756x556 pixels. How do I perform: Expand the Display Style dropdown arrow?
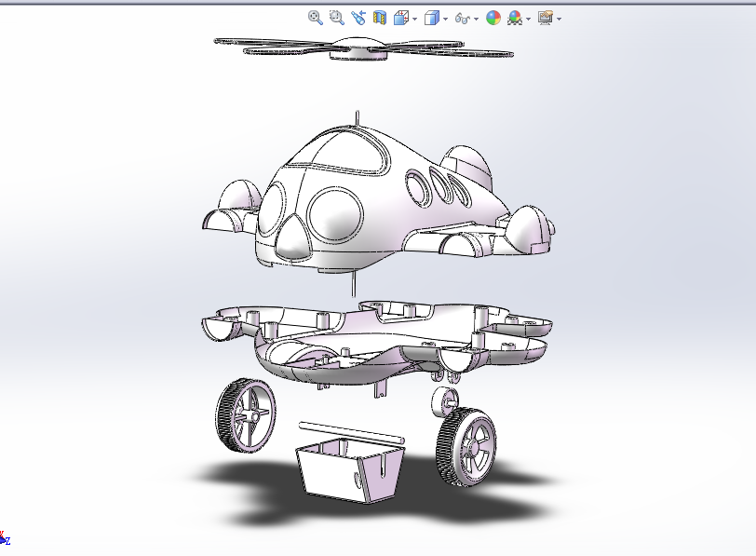445,19
